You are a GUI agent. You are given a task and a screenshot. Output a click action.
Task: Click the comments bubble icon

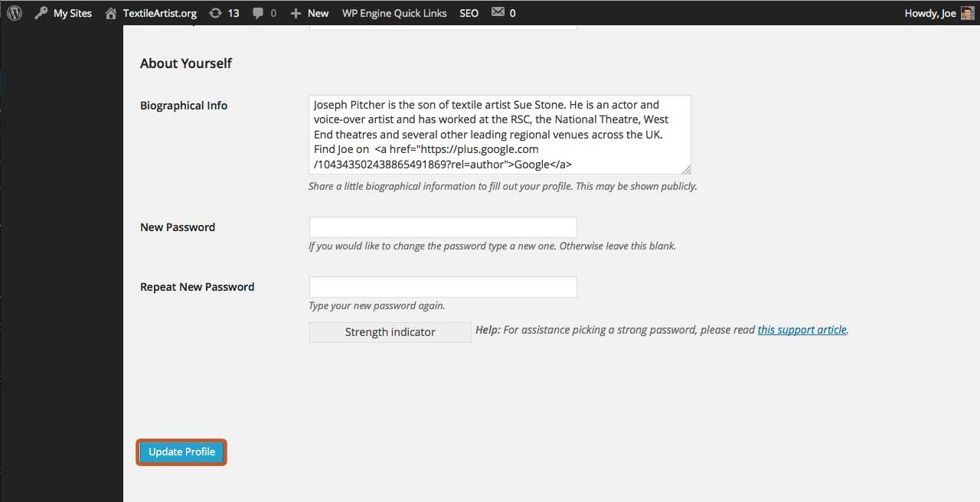pos(258,13)
